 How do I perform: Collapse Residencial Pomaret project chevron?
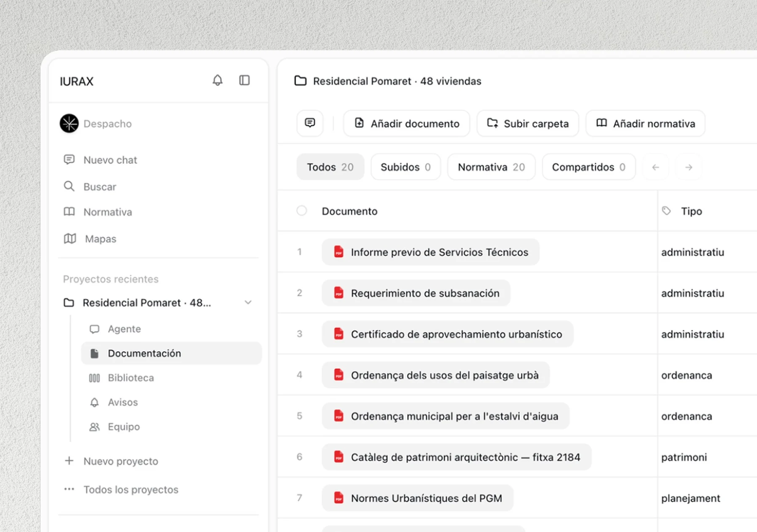tap(248, 303)
